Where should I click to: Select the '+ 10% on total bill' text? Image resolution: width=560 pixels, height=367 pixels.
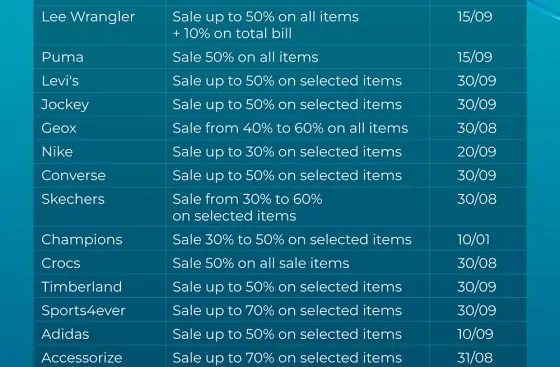pos(232,34)
